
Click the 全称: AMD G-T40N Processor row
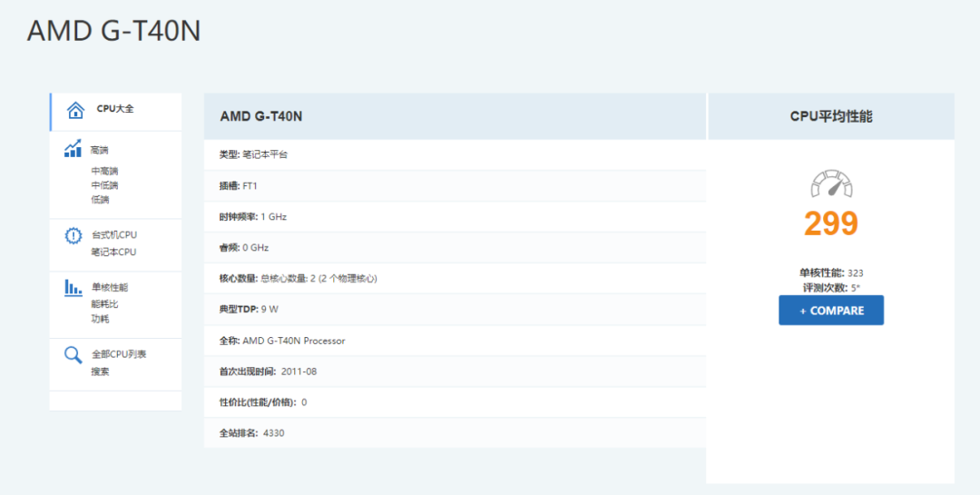click(455, 341)
